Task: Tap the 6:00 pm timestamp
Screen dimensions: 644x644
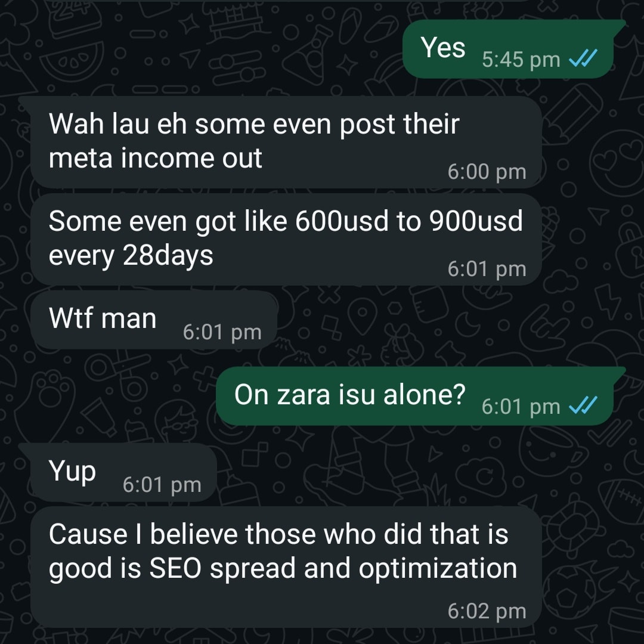Action: tap(487, 172)
